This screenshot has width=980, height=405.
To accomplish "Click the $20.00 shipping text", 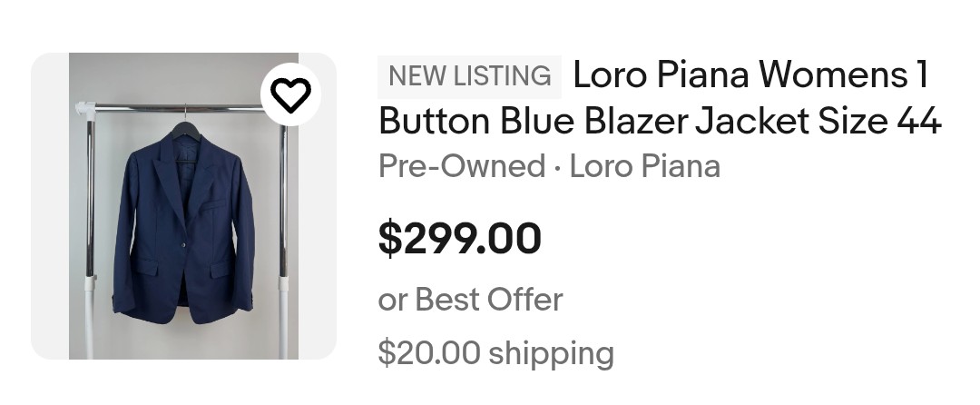I will [495, 352].
